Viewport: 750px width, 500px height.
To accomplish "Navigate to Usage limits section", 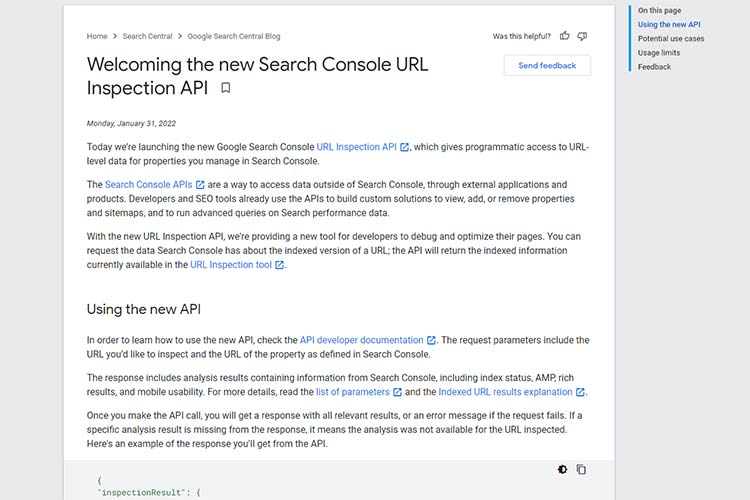I will click(659, 52).
